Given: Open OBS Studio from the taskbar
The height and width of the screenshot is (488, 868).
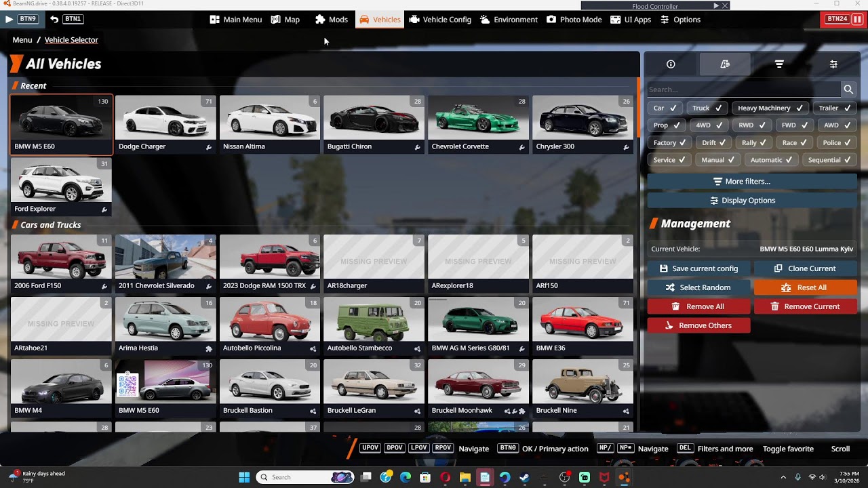Looking at the screenshot, I should coord(564,477).
